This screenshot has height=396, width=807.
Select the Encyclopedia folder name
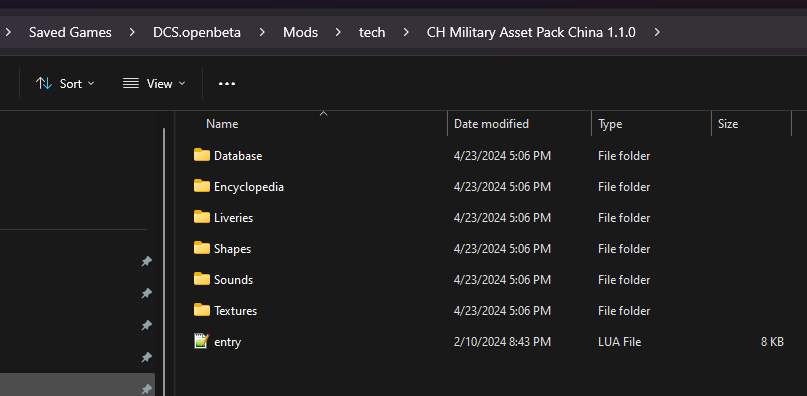[249, 187]
